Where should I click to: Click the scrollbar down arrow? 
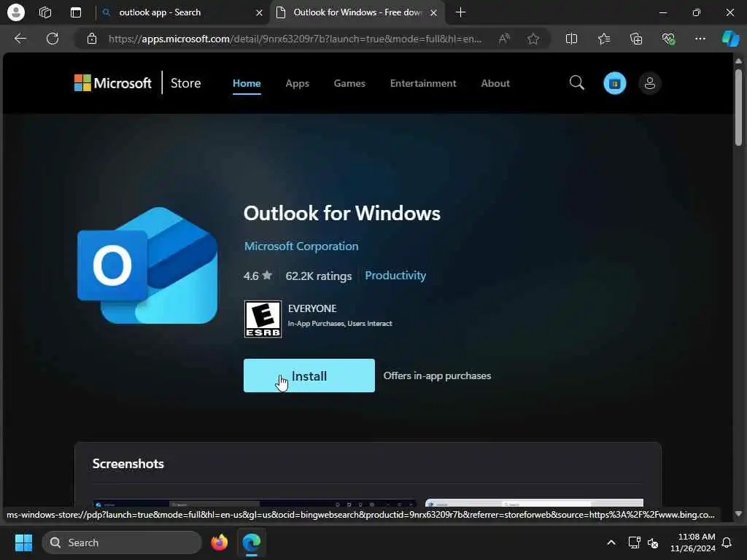coord(738,514)
